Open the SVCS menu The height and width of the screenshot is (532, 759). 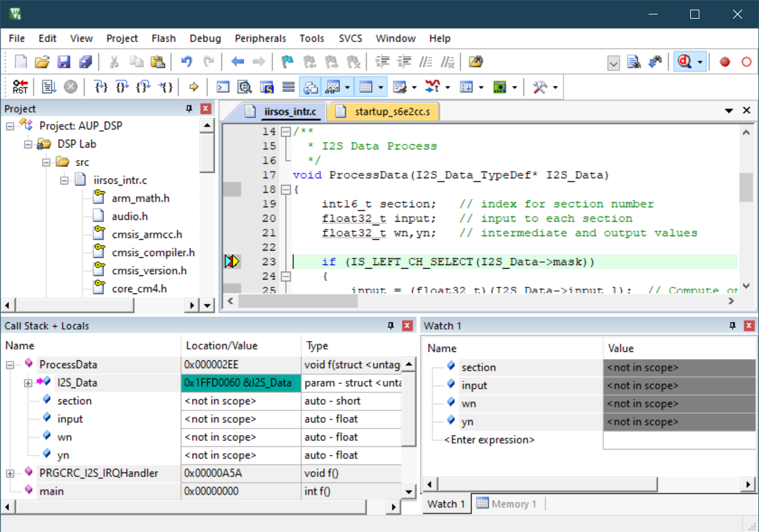[x=350, y=38]
